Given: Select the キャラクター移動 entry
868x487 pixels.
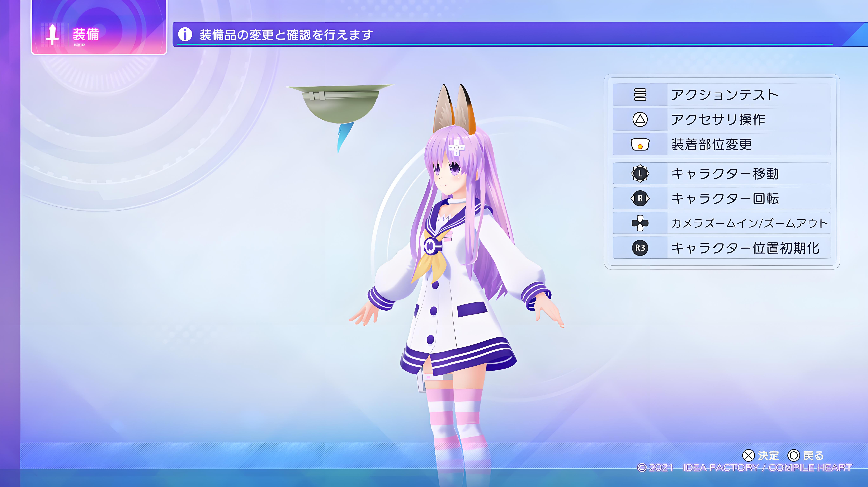Looking at the screenshot, I should (x=721, y=173).
